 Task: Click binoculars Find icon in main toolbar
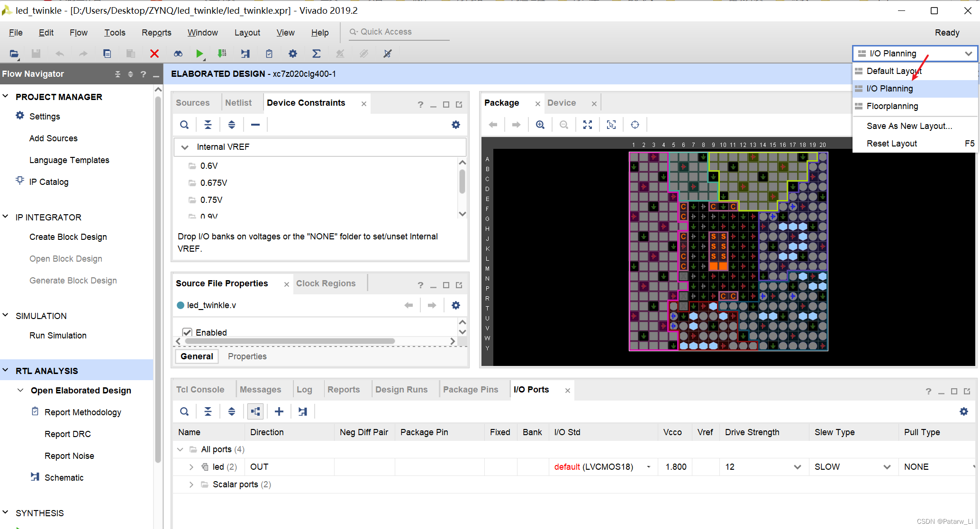click(178, 54)
